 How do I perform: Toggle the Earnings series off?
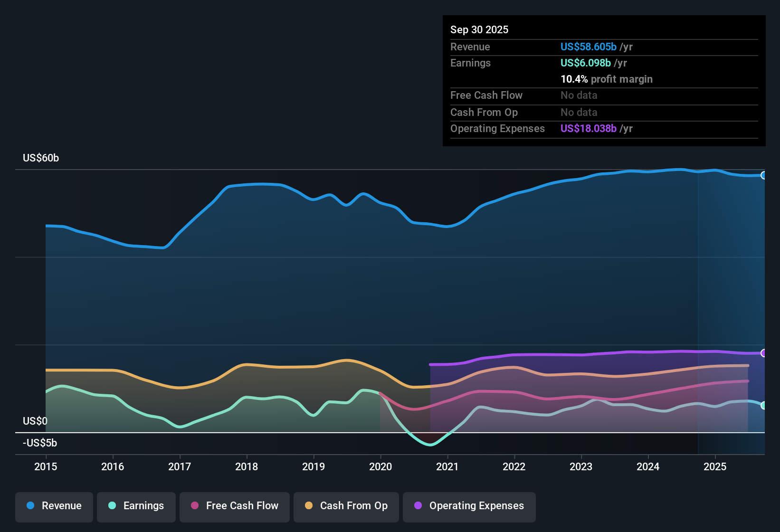[x=136, y=506]
